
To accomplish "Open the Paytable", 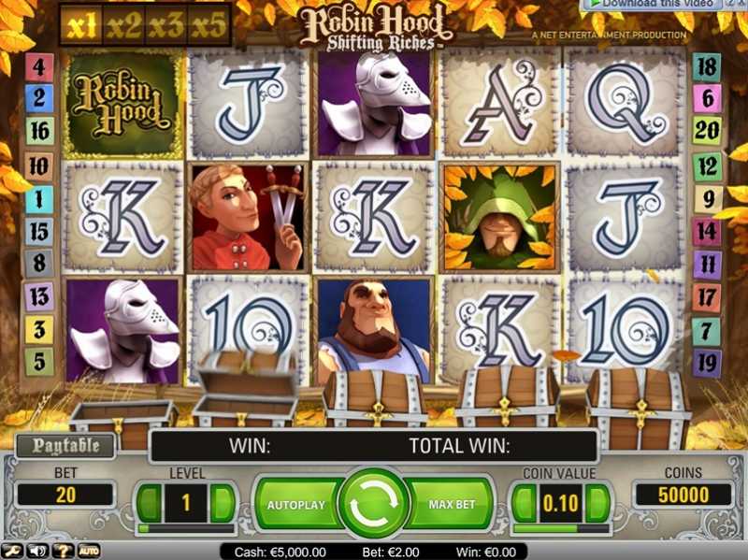I will pyautogui.click(x=65, y=446).
